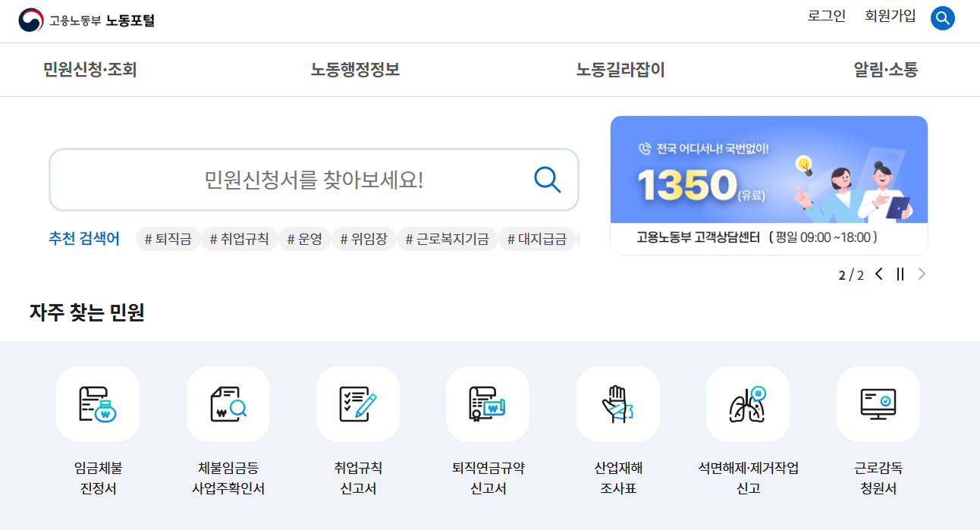The width and height of the screenshot is (980, 530).
Task: Go back to the previous banner slide
Action: 879,274
